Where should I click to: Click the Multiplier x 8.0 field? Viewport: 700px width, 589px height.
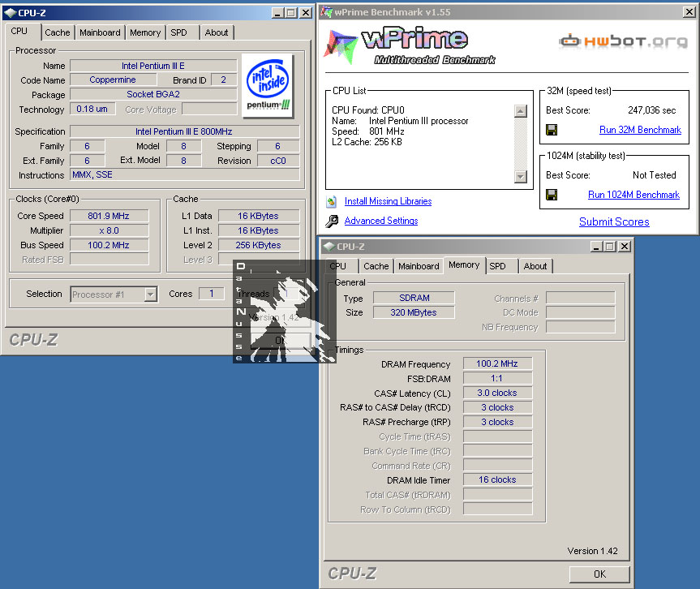(109, 231)
